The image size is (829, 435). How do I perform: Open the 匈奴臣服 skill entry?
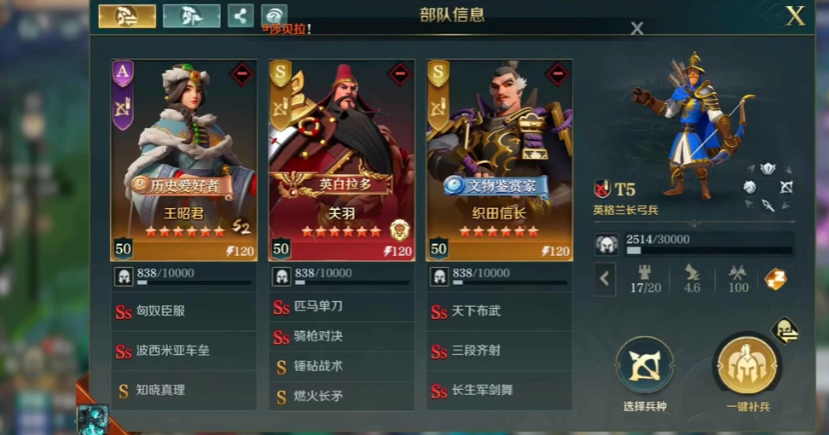(183, 311)
